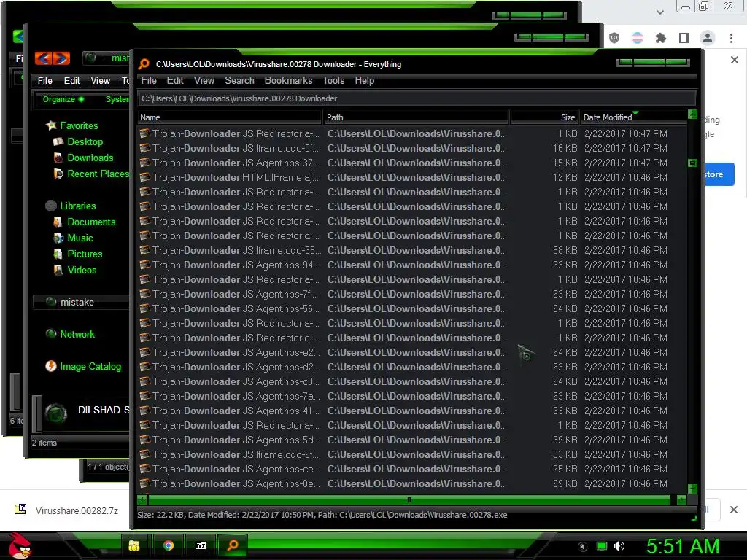Open Downloads in Explorer sidebar
The image size is (747, 560).
(90, 157)
